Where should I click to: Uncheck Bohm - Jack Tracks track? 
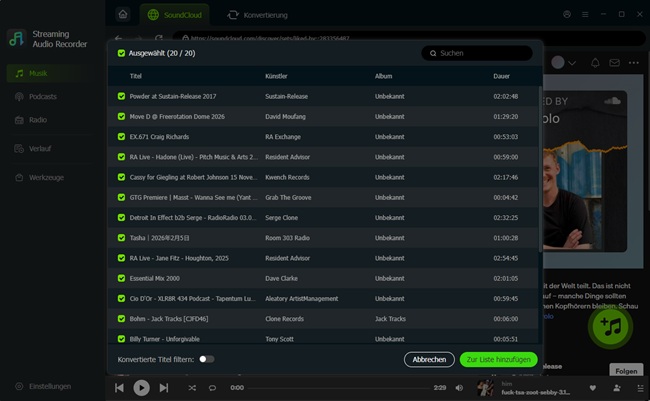click(121, 318)
